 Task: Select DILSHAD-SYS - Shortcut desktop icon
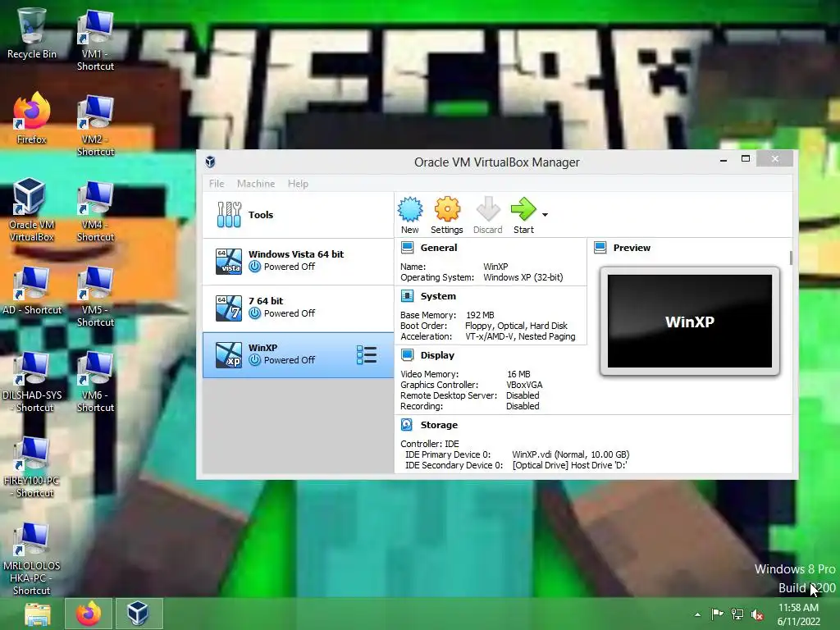click(32, 381)
